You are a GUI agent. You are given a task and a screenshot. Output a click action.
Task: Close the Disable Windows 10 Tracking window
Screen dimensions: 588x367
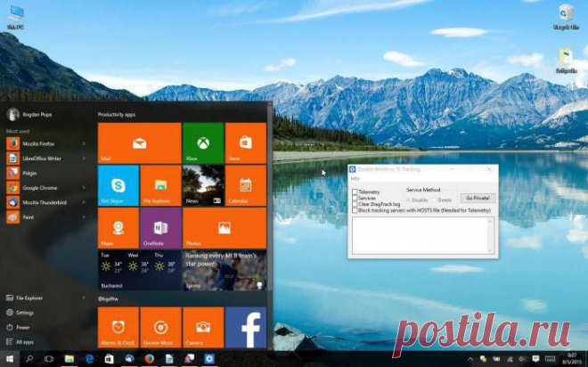(489, 169)
